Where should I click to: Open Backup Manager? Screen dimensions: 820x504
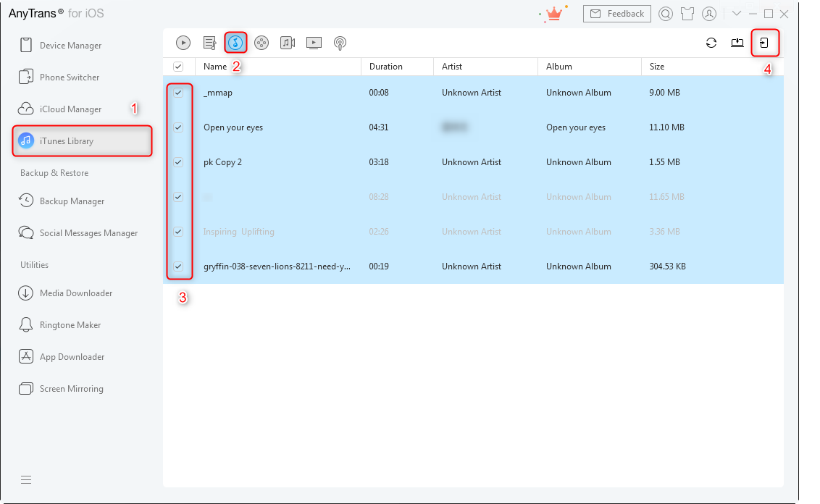(x=61, y=201)
